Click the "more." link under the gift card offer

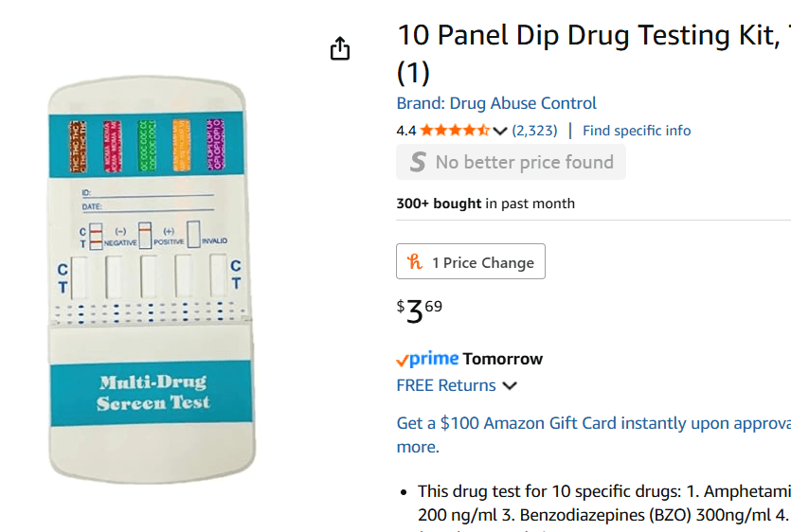tap(418, 447)
